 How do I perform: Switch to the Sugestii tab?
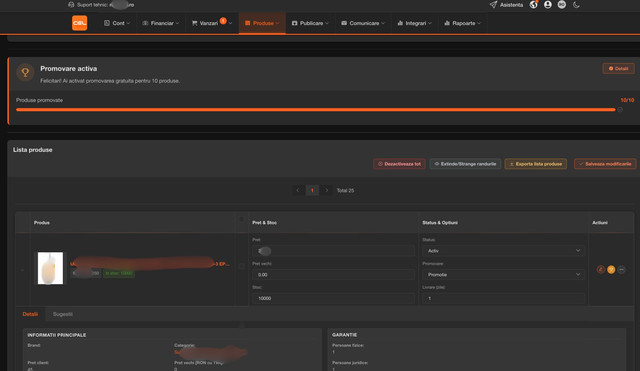click(x=63, y=314)
